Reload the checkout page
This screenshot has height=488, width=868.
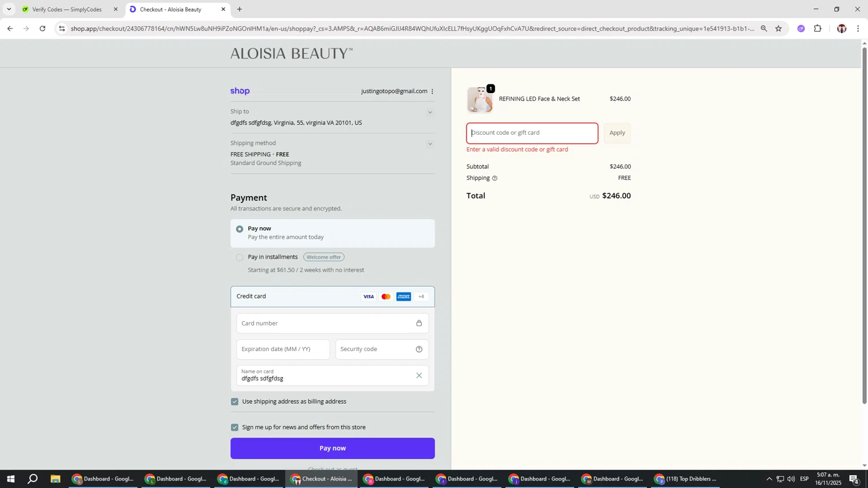click(x=42, y=28)
